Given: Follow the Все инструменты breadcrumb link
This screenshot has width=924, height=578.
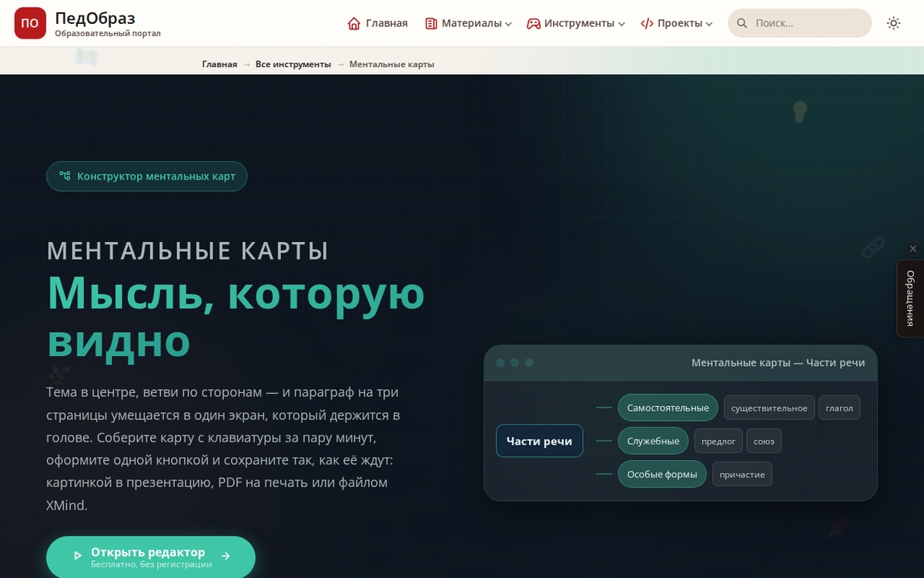Looking at the screenshot, I should [x=293, y=64].
